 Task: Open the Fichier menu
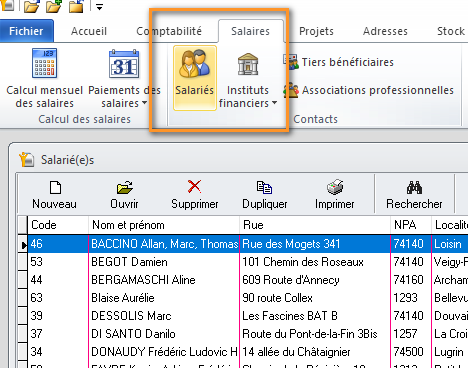coord(26,31)
